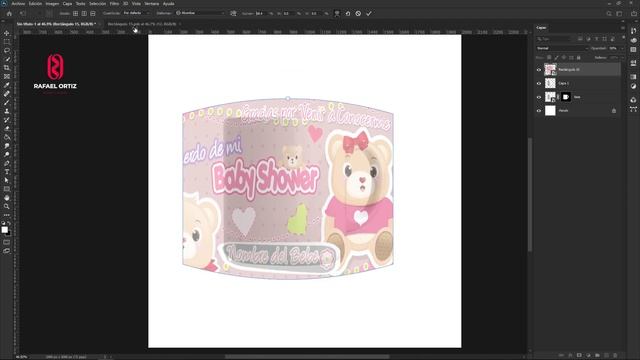This screenshot has height=360, width=640.
Task: Click the warp Curvar percentage field
Action: (260, 13)
